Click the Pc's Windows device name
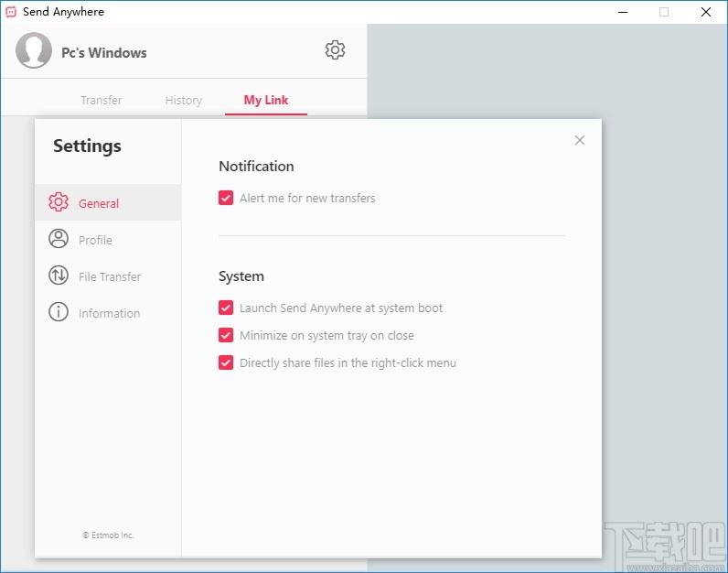Viewport: 728px width, 573px height. click(104, 53)
